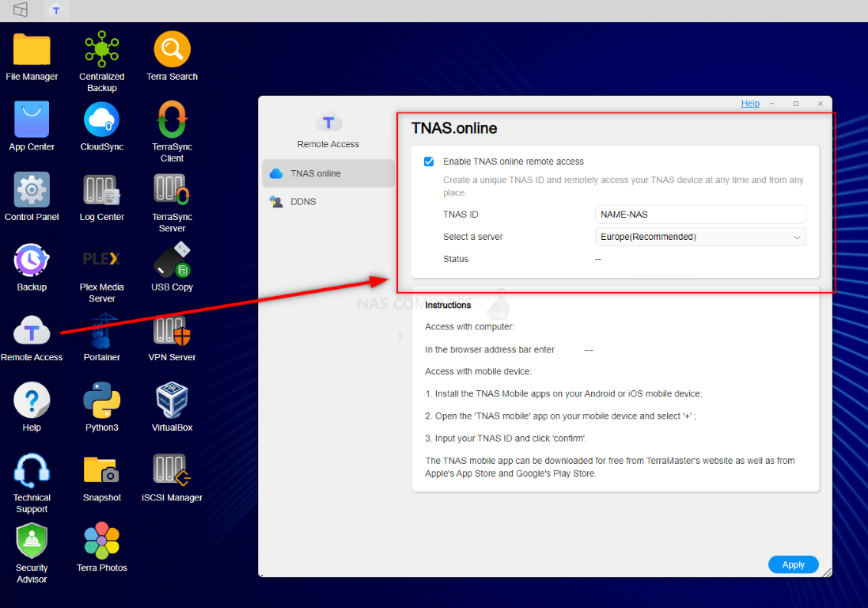Click the Apply button
Image resolution: width=868 pixels, height=608 pixels.
pos(793,564)
